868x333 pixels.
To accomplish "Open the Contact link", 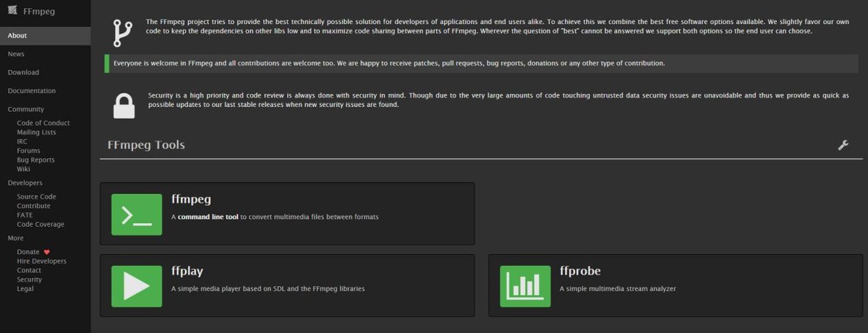I will tap(29, 270).
